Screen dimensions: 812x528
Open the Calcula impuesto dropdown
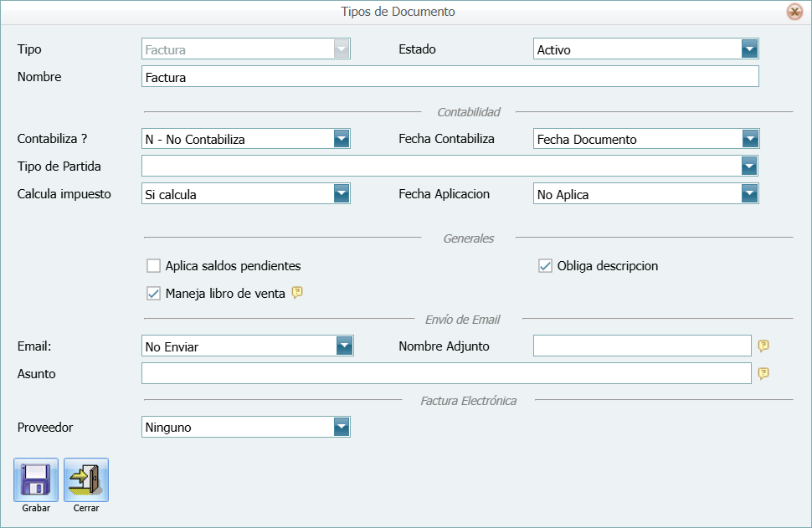pos(342,193)
